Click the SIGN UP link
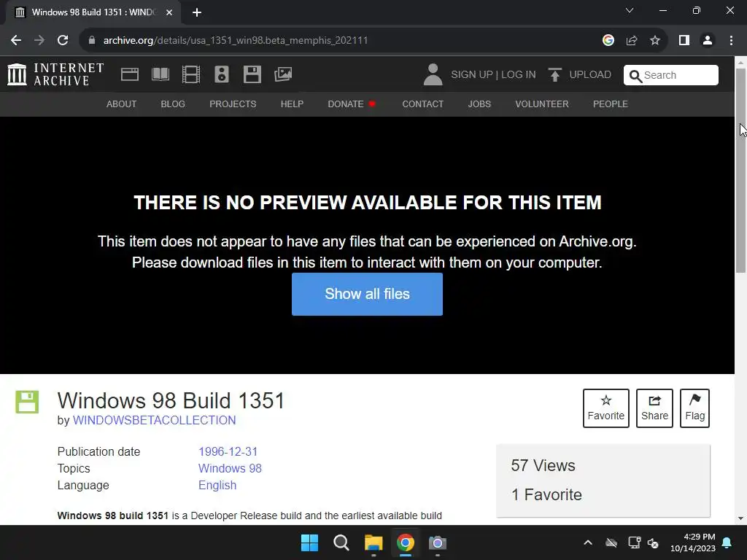Viewport: 747px width, 560px height. pos(472,75)
